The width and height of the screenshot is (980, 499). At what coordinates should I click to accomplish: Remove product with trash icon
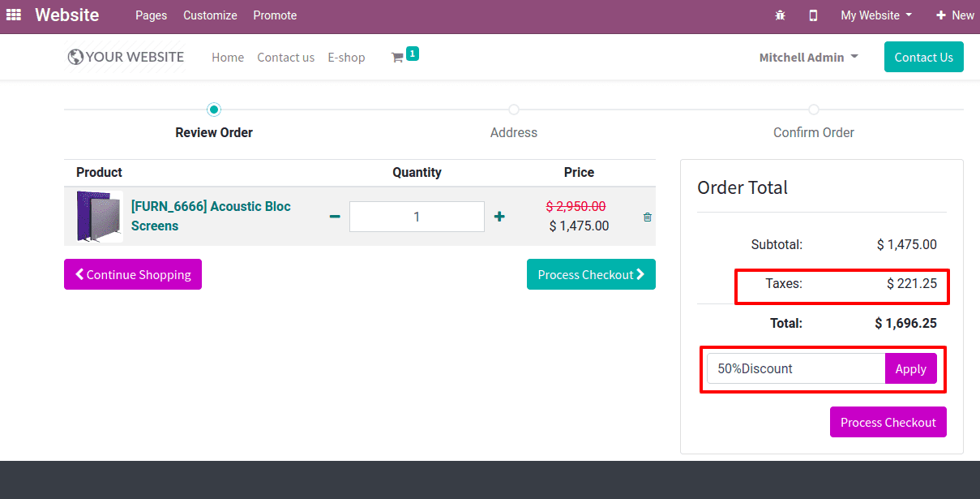point(647,217)
